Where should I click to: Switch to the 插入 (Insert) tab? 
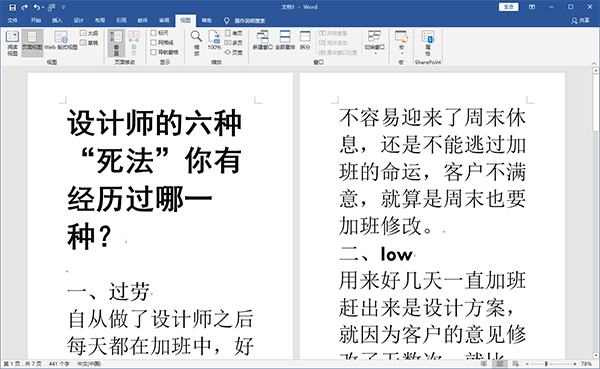57,21
